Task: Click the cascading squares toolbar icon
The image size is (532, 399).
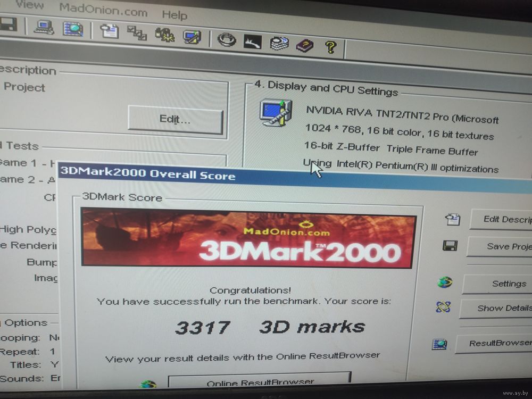Action: pyautogui.click(x=137, y=33)
